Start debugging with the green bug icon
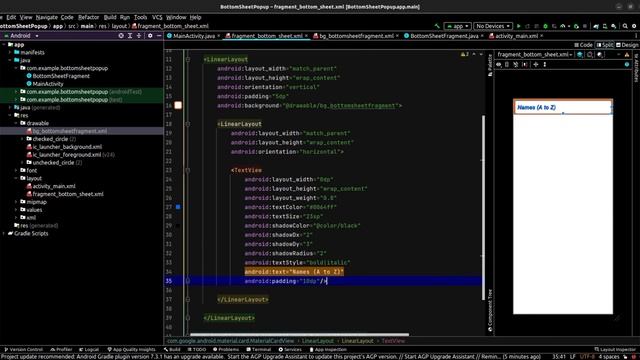This screenshot has height=360, width=640. [x=545, y=26]
